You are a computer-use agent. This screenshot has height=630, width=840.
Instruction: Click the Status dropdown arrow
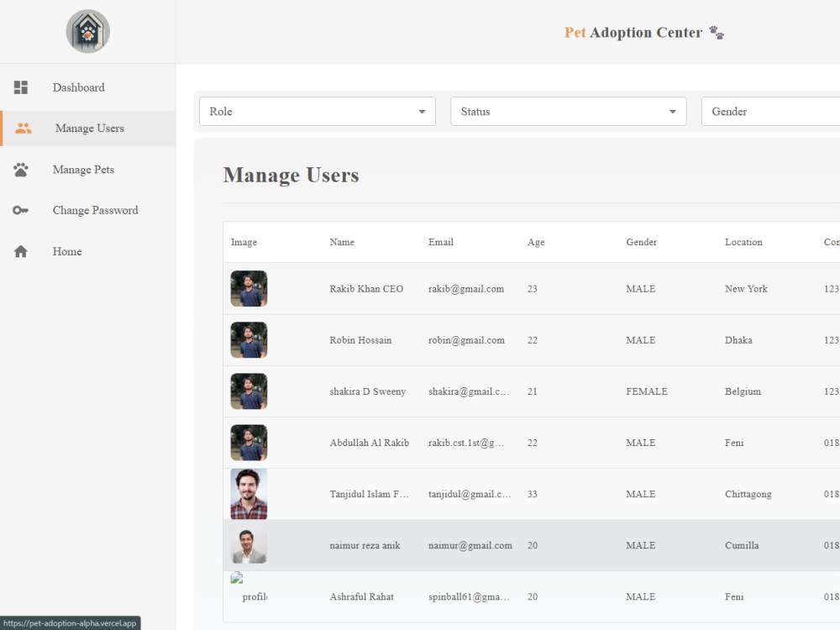coord(673,112)
